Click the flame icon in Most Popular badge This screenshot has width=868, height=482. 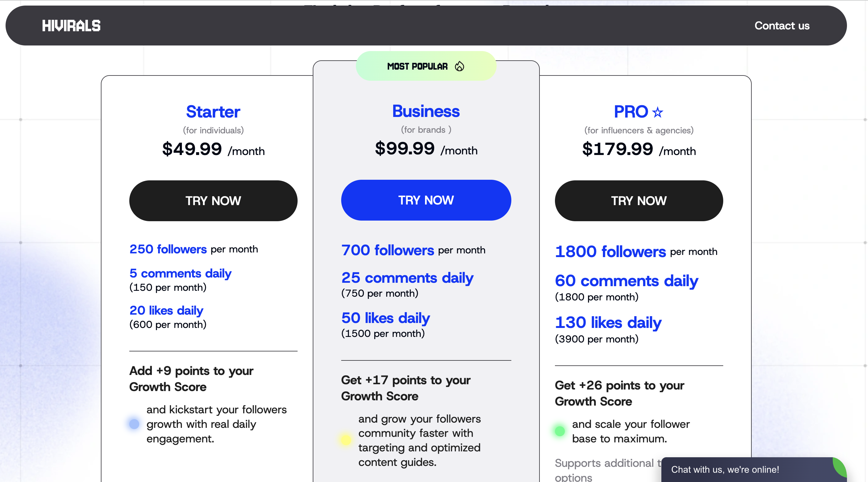(x=459, y=67)
